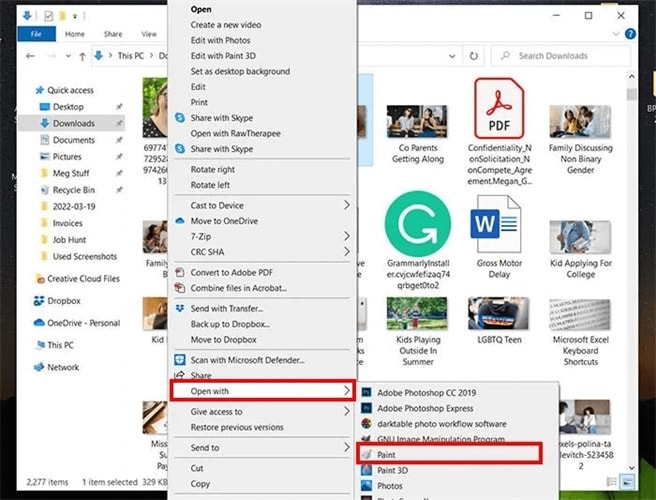Click This PC in the address breadcrumb
656x500 pixels.
[131, 56]
